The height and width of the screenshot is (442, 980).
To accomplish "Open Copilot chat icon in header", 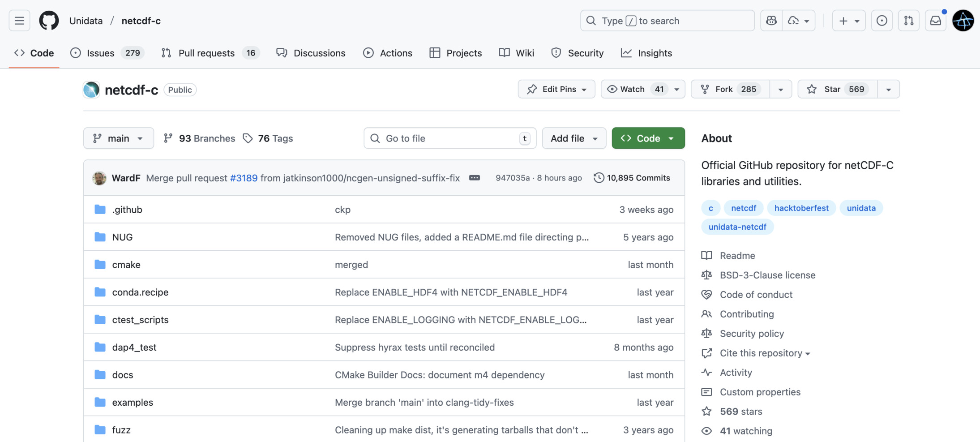I will coord(771,21).
